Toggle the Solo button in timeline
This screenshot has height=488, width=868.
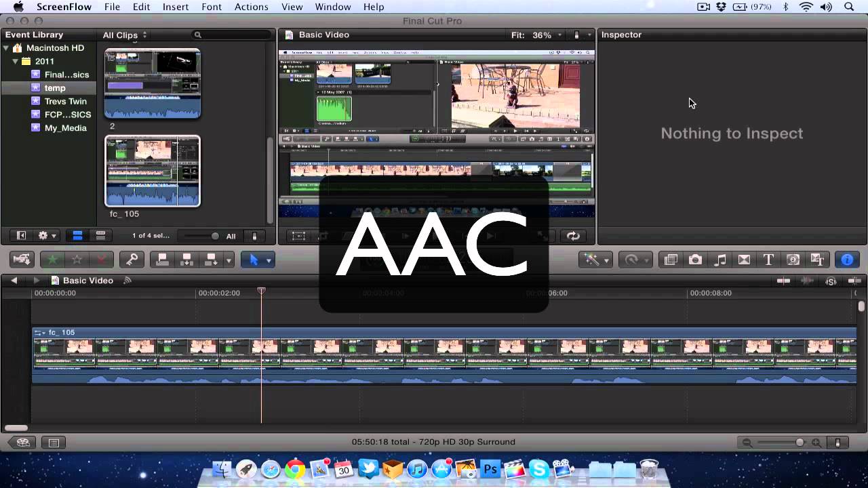click(x=831, y=281)
